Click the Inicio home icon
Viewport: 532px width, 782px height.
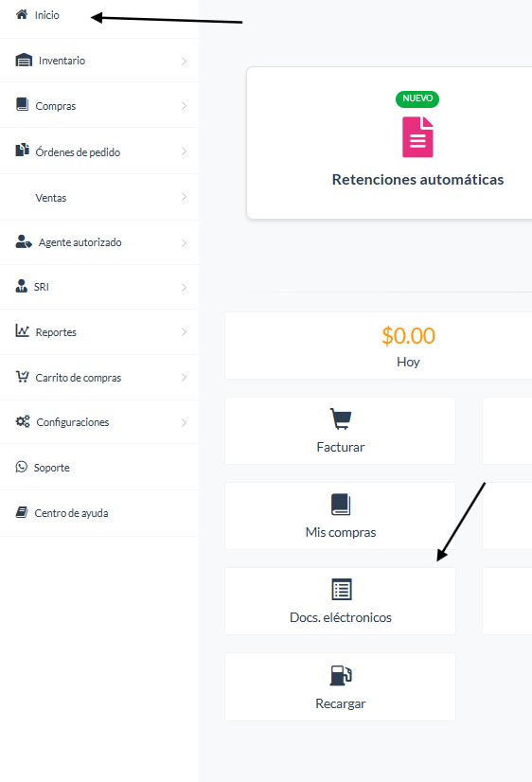point(22,14)
